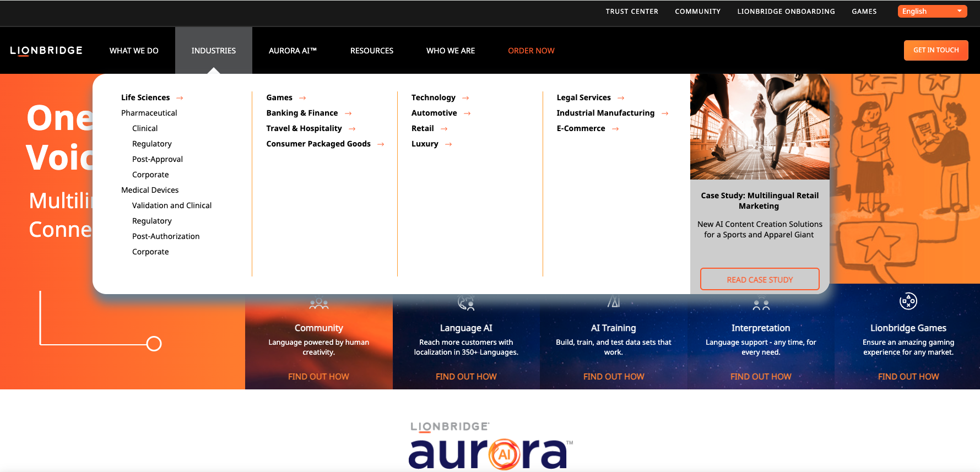Select Post-Approval under Pharmaceutical
This screenshot has width=980, height=472.
pyautogui.click(x=158, y=159)
